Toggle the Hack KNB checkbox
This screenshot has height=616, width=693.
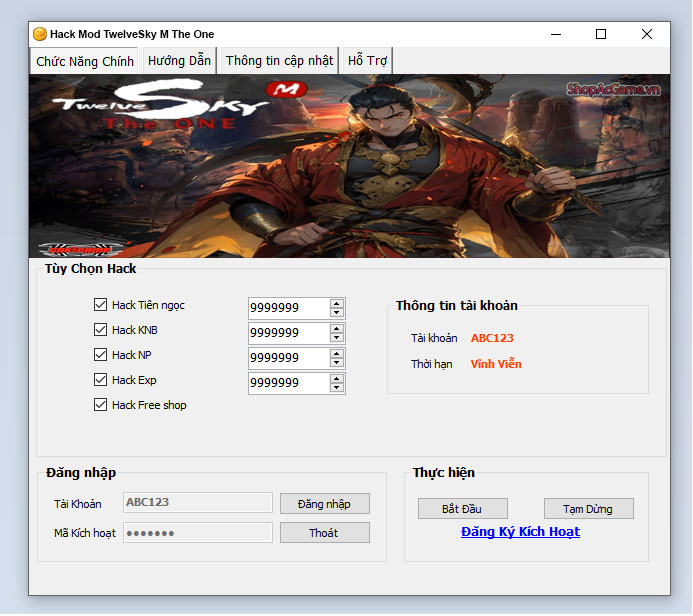(100, 330)
